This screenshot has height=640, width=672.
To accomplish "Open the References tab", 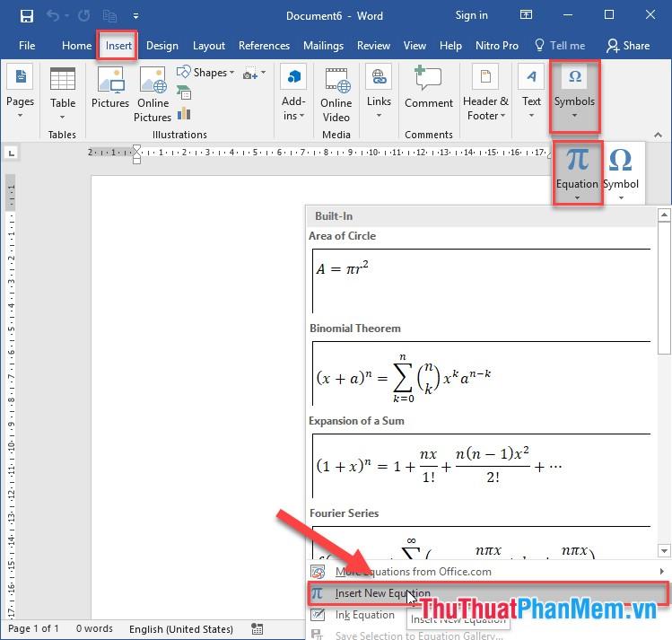I will 264,46.
